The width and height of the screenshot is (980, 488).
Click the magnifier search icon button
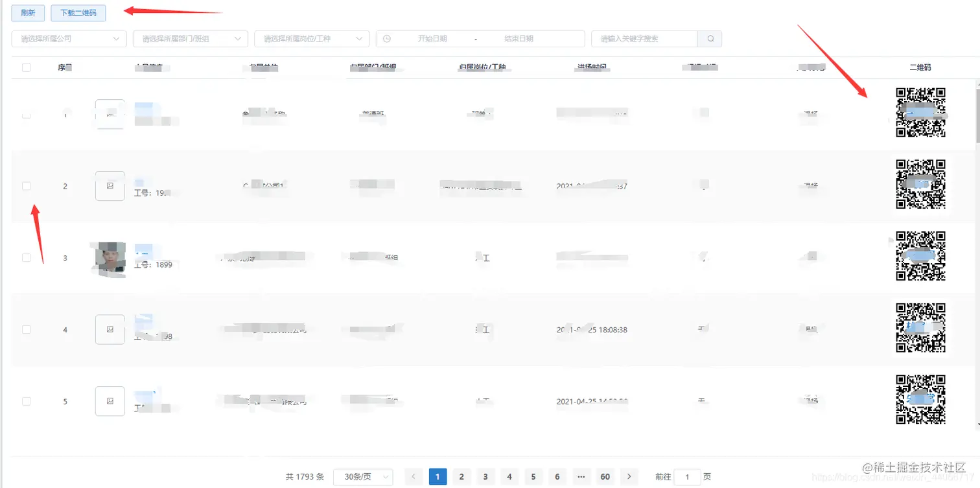(x=710, y=39)
